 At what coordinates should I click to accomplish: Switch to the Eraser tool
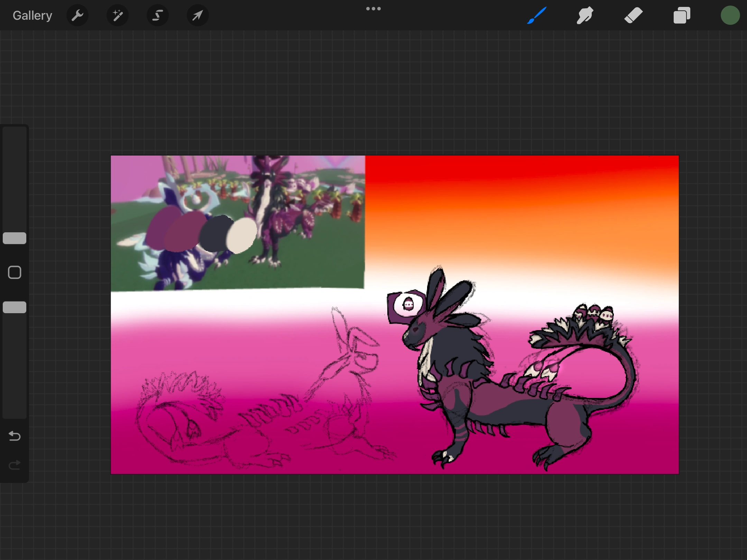[x=633, y=15]
